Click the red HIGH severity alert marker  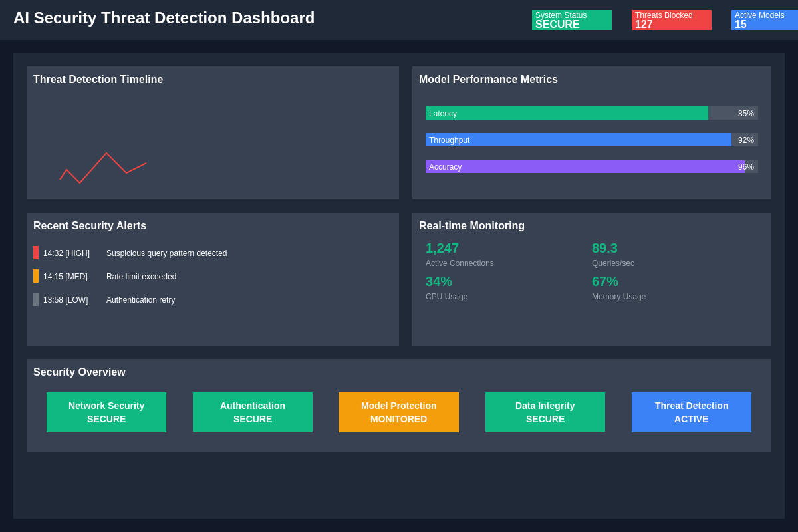pyautogui.click(x=36, y=253)
